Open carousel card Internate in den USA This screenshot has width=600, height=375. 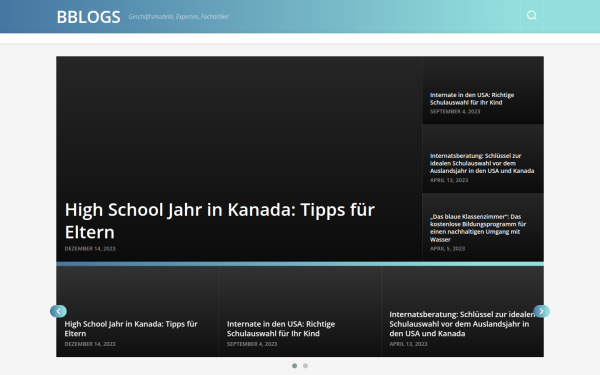[x=281, y=329]
